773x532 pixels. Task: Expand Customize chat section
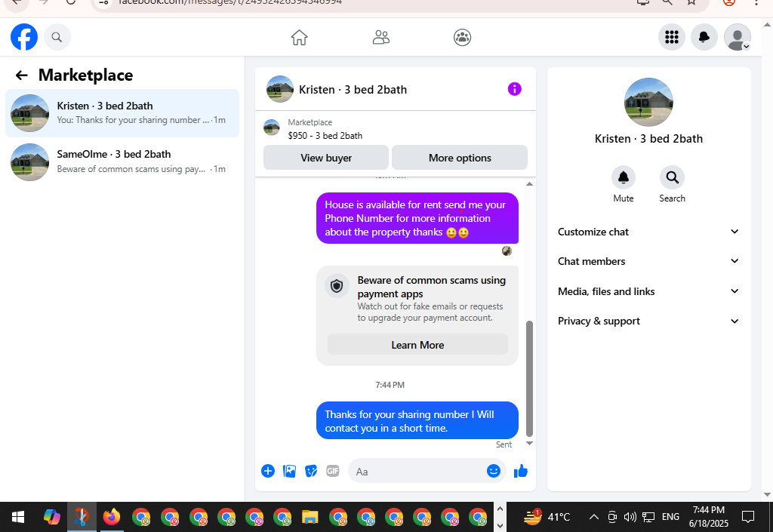(x=648, y=232)
